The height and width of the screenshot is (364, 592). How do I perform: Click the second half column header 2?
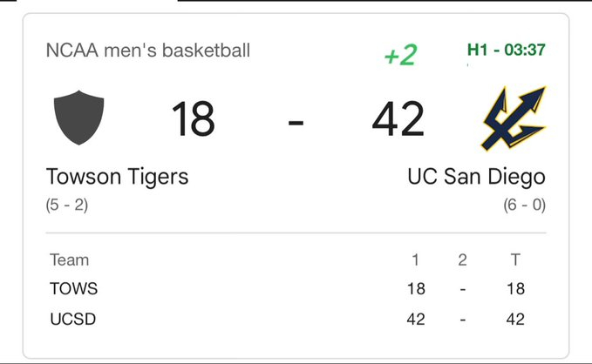(x=464, y=260)
